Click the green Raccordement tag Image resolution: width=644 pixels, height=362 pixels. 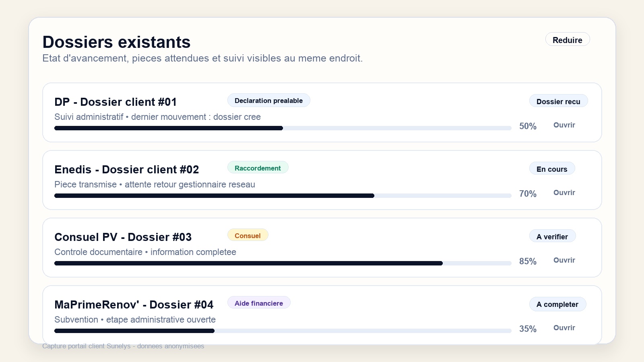click(258, 168)
